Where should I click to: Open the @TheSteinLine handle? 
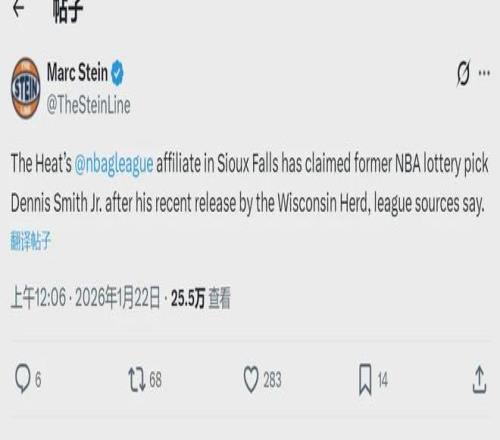click(x=88, y=105)
